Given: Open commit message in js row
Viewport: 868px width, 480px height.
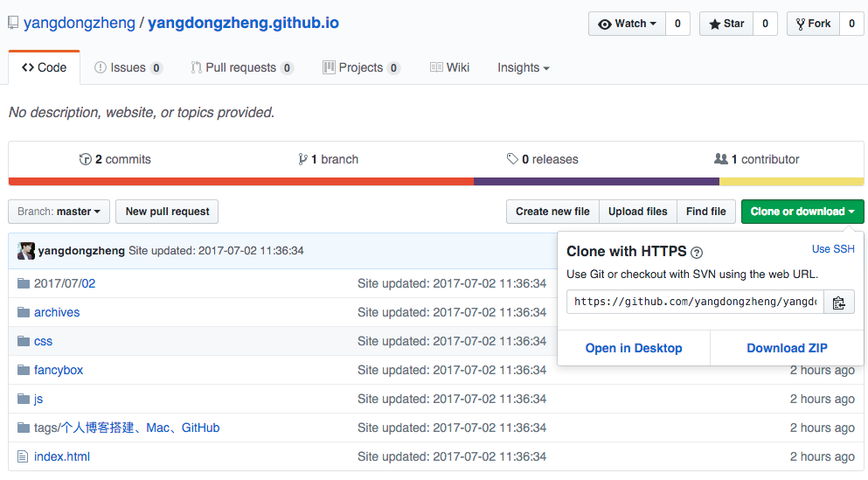Looking at the screenshot, I should click(452, 399).
